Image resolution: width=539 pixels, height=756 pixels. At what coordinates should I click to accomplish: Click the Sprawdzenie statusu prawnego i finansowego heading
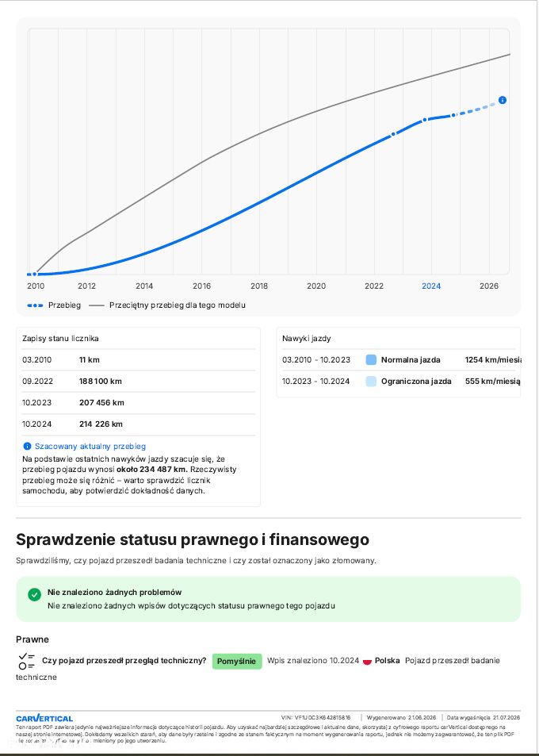point(193,539)
